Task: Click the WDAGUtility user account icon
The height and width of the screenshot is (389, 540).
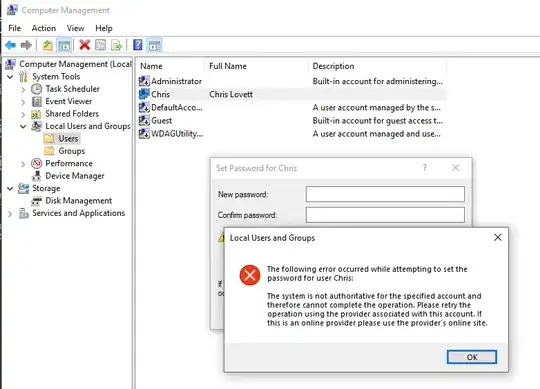Action: [144, 134]
